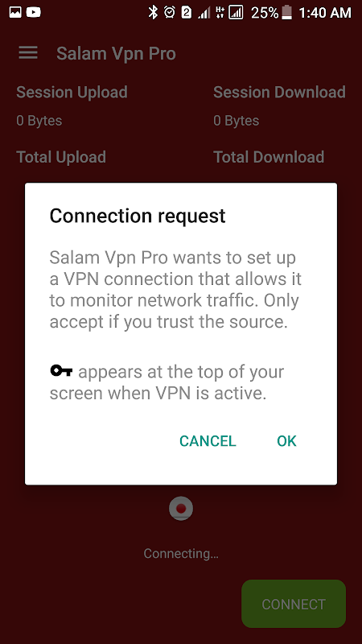Viewport: 362px width, 644px height.
Task: Tap the Connection request dialog title
Action: 138,216
